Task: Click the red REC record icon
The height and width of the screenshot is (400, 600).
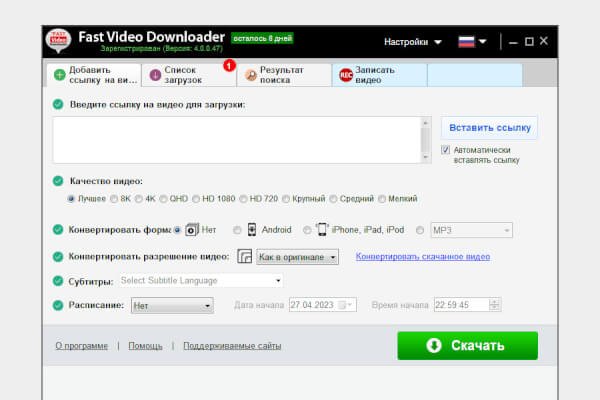Action: click(346, 75)
